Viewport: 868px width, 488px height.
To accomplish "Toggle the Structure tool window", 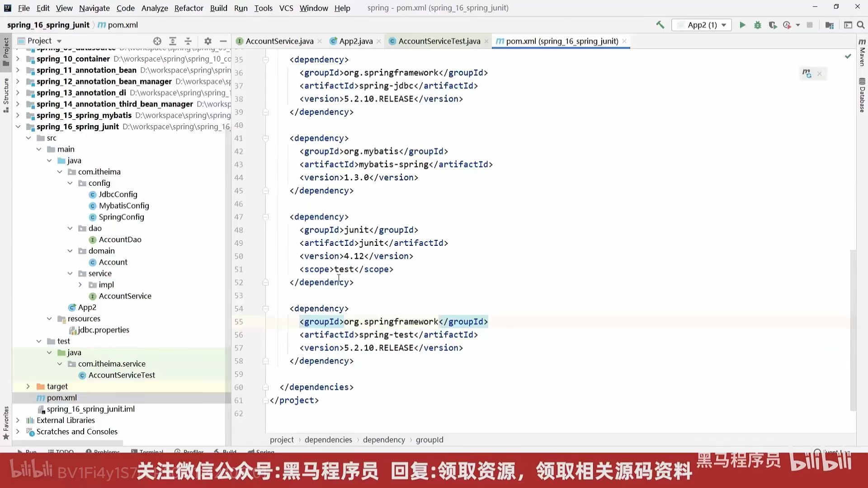I will pos(6,95).
